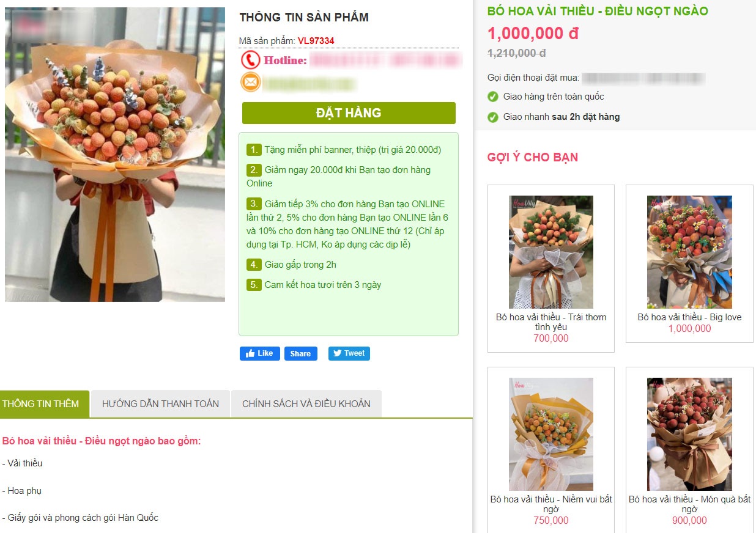
Task: Open the CHÍNH SÁCH VÀ ĐIỀU KHOẢN tab
Action: click(306, 404)
